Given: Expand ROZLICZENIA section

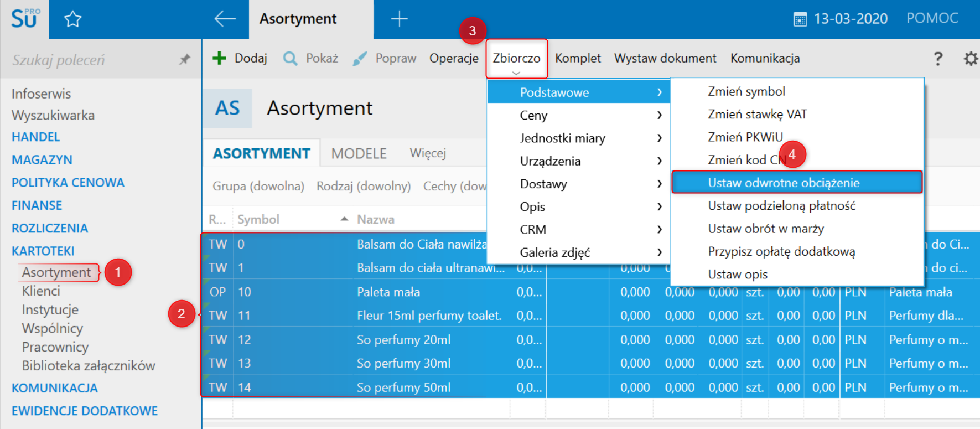Looking at the screenshot, I should click(50, 228).
